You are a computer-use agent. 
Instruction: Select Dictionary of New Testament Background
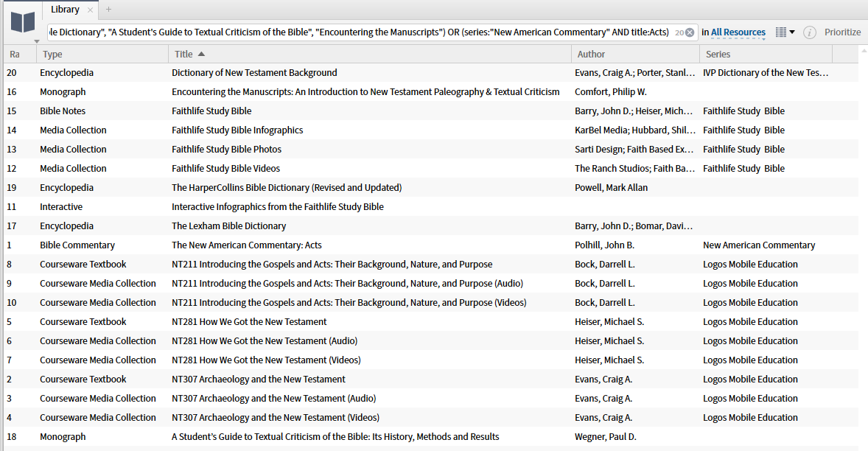point(254,72)
